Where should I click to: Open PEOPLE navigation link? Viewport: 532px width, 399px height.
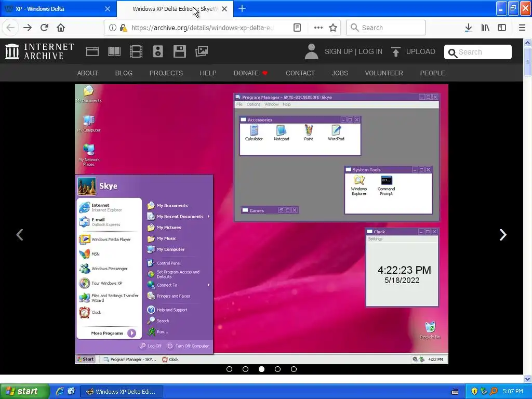433,73
